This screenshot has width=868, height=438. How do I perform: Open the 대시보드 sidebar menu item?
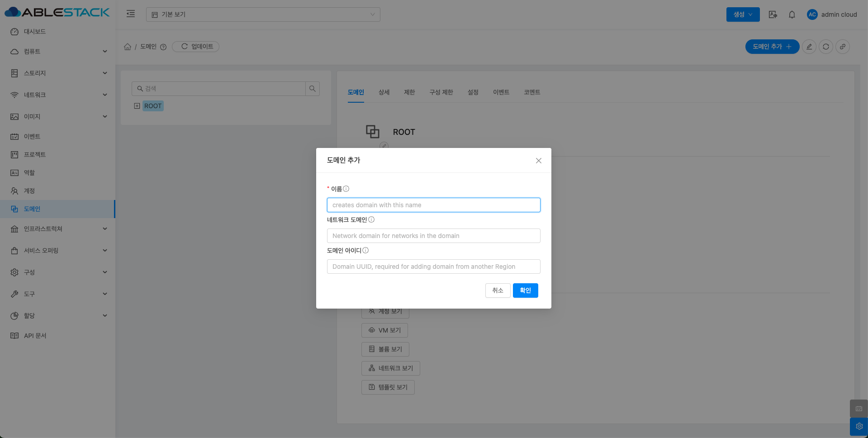pyautogui.click(x=35, y=32)
